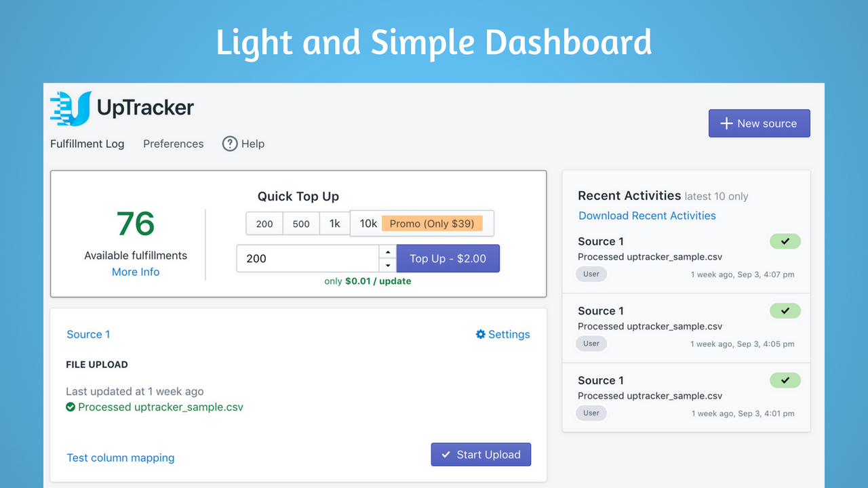This screenshot has height=488, width=868.
Task: Go to the Preferences tab
Action: tap(174, 144)
